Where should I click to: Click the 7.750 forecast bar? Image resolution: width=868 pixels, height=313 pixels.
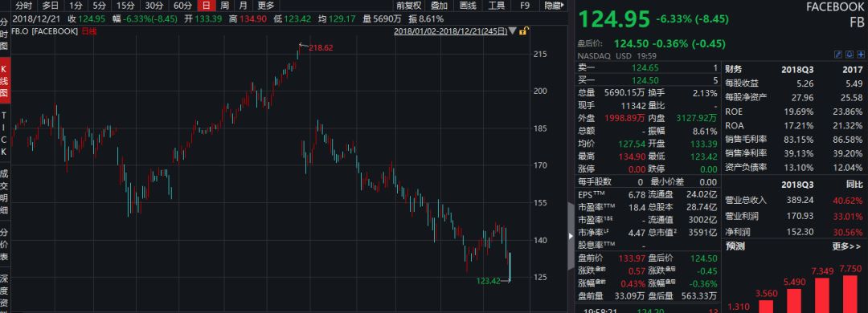(850, 295)
